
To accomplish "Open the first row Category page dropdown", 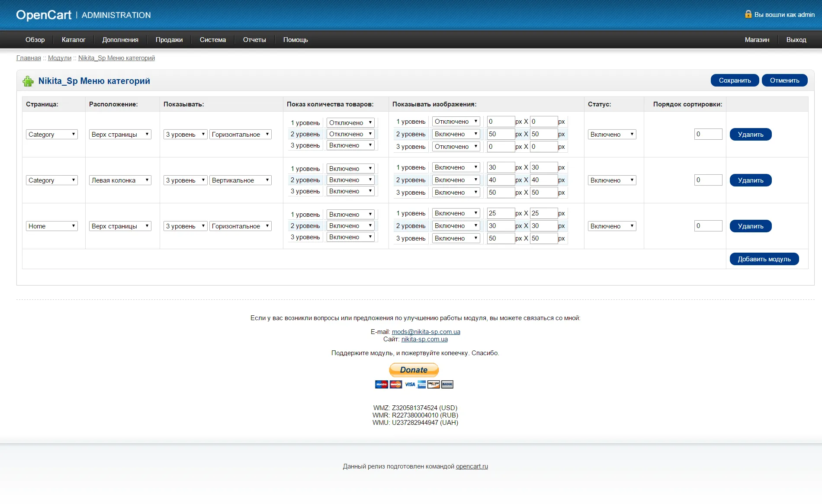I will pyautogui.click(x=52, y=135).
